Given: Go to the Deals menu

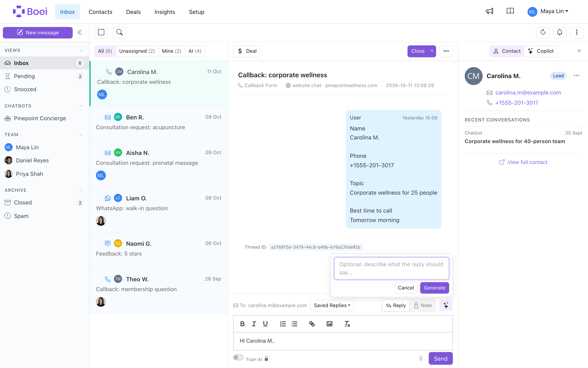Looking at the screenshot, I should click(133, 12).
